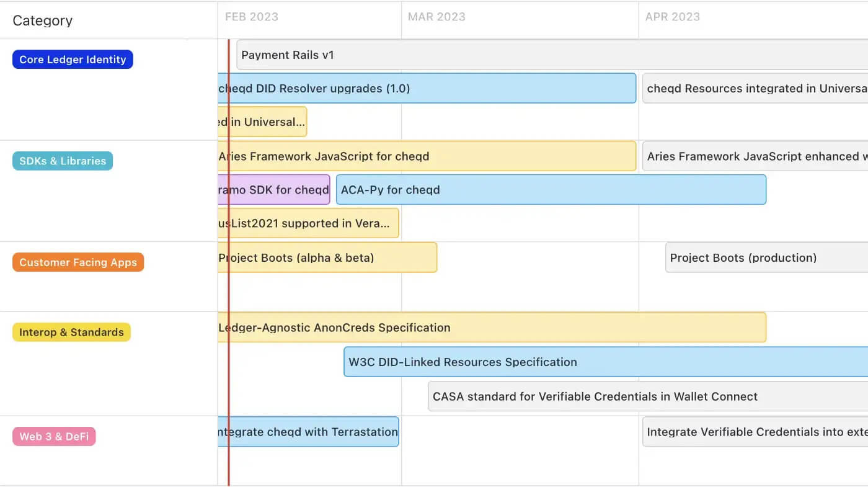Screen dimensions: 868x487
Task: Open cheqd DID Resolver upgrades (1.0) item
Action: [427, 89]
